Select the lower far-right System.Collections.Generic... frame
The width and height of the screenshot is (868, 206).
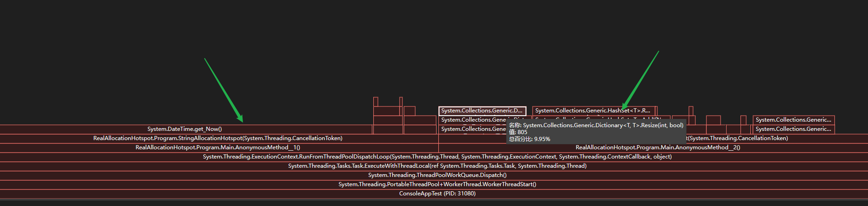793,129
